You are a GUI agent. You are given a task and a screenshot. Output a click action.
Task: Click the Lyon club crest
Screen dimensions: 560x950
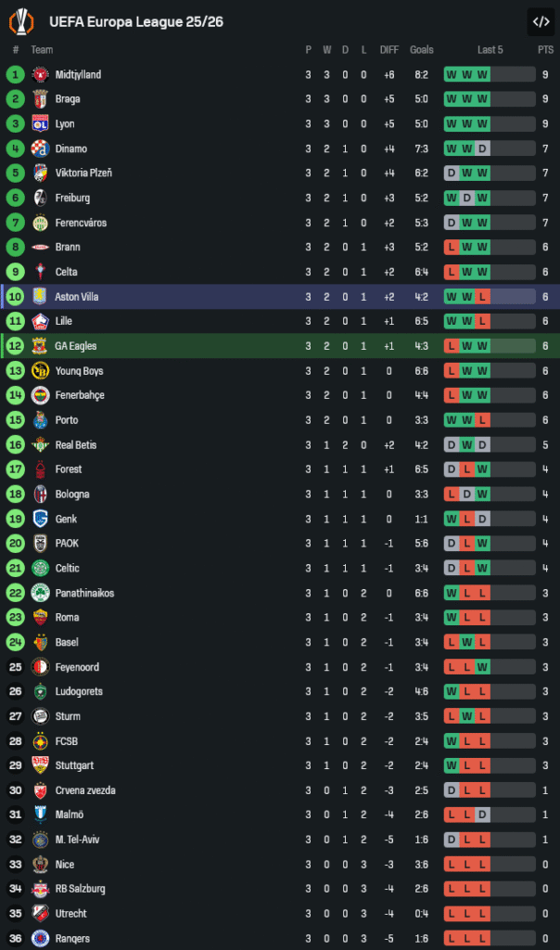coord(40,123)
